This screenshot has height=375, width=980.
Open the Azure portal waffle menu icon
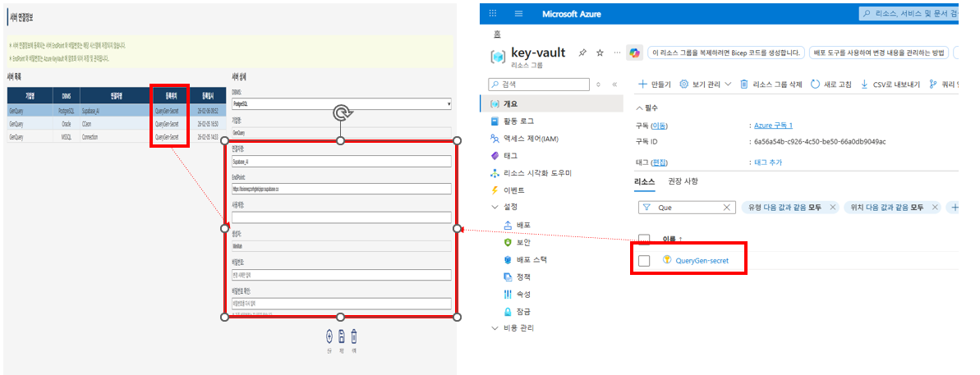(x=493, y=13)
